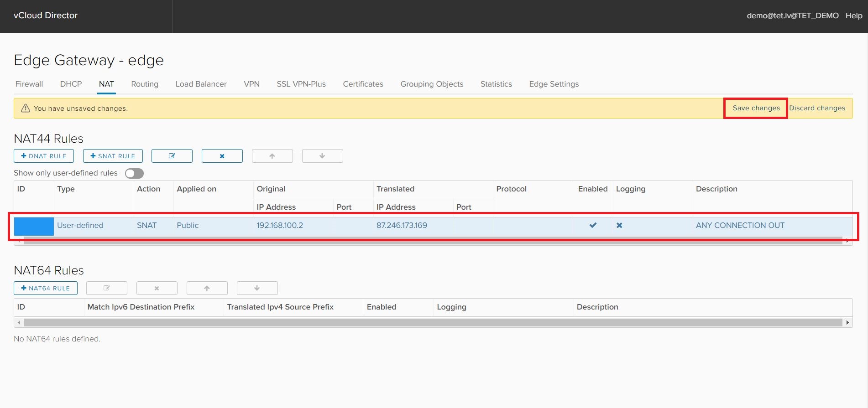Click Match Ipv6 Destination Prefix header
The width and height of the screenshot is (868, 408).
click(141, 307)
